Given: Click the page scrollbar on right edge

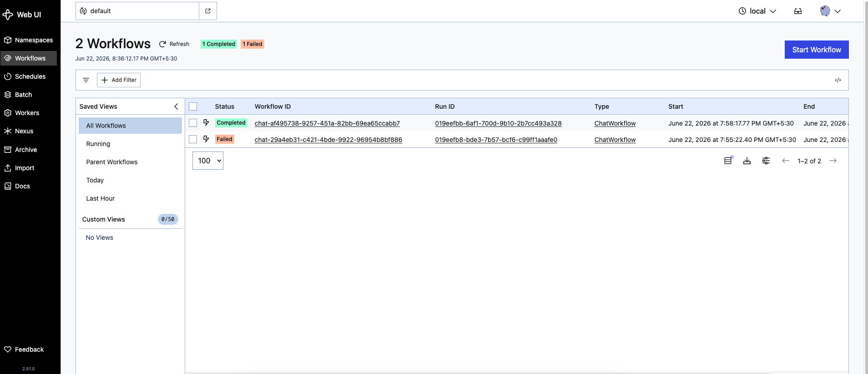Looking at the screenshot, I should tap(866, 187).
